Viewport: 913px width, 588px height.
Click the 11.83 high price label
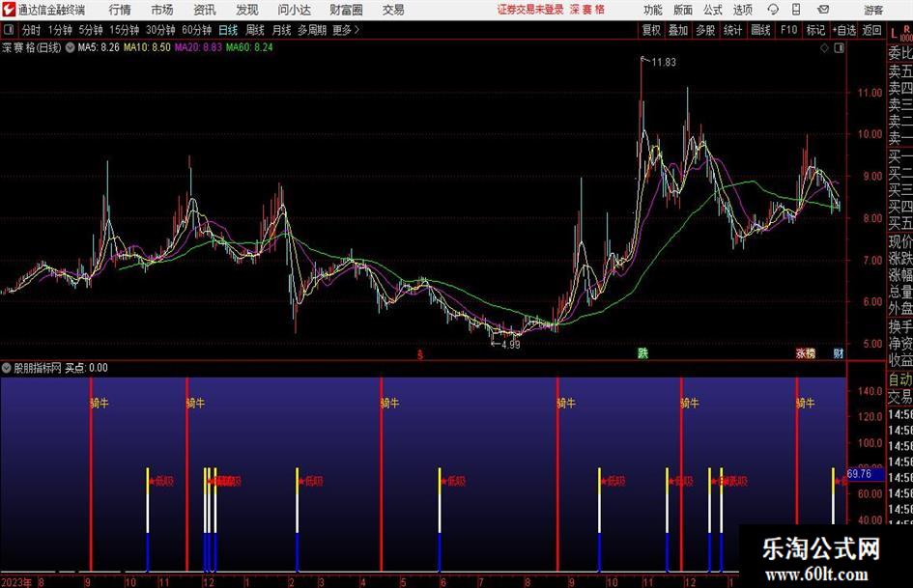click(664, 62)
